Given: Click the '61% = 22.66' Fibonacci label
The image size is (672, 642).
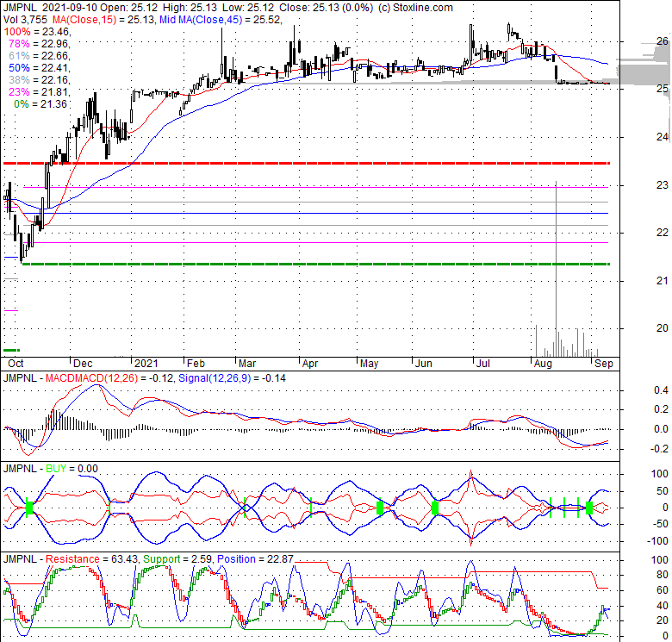Looking at the screenshot, I should [x=39, y=56].
